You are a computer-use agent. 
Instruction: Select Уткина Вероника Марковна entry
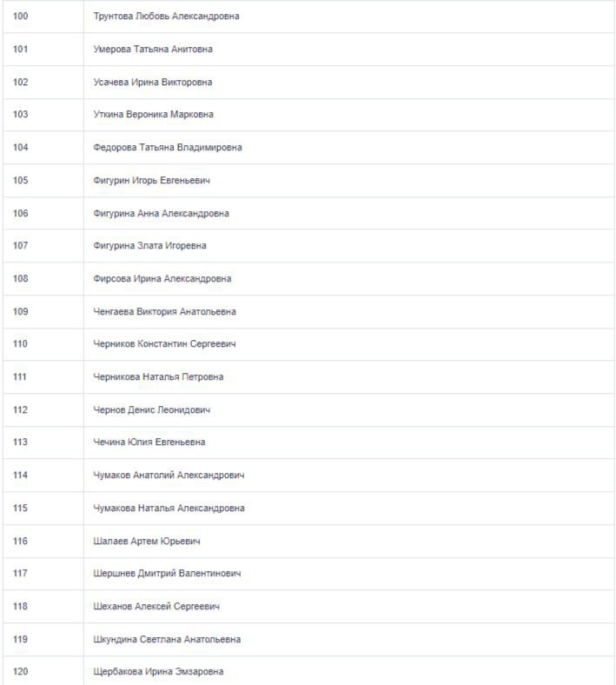153,115
